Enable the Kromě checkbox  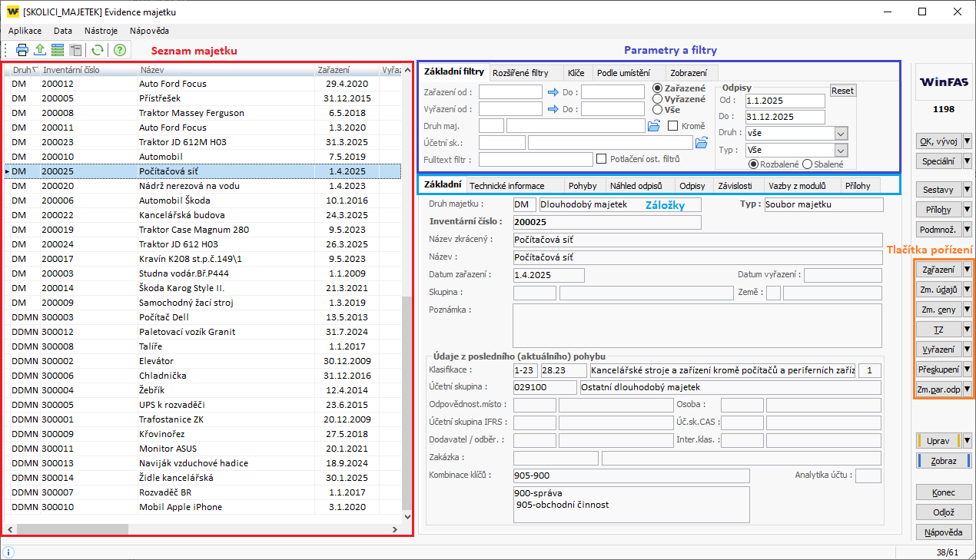pyautogui.click(x=673, y=126)
